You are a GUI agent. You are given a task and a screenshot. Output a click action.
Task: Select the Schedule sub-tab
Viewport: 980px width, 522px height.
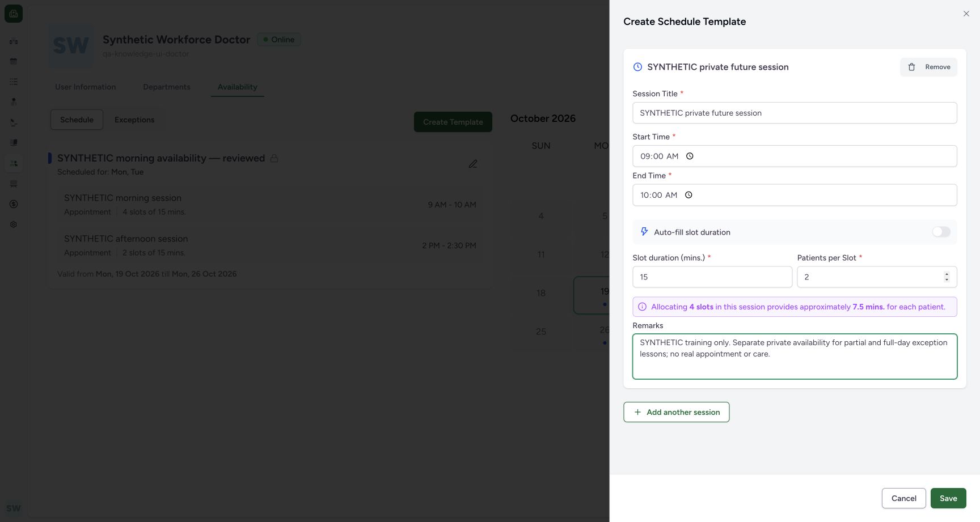pos(77,120)
